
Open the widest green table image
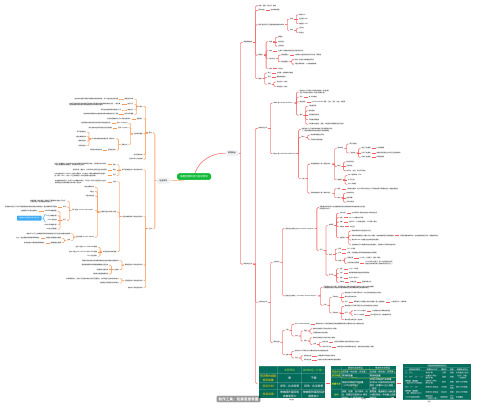coord(437,382)
